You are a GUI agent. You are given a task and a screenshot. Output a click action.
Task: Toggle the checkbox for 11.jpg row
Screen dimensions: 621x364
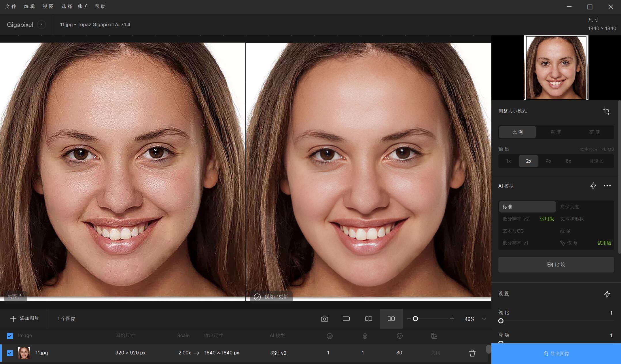tap(10, 353)
